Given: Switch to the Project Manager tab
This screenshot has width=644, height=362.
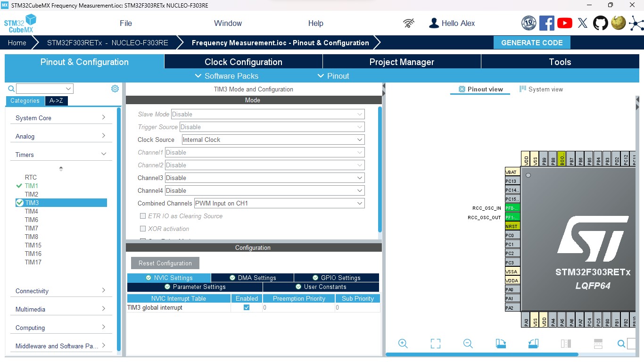Looking at the screenshot, I should [402, 62].
